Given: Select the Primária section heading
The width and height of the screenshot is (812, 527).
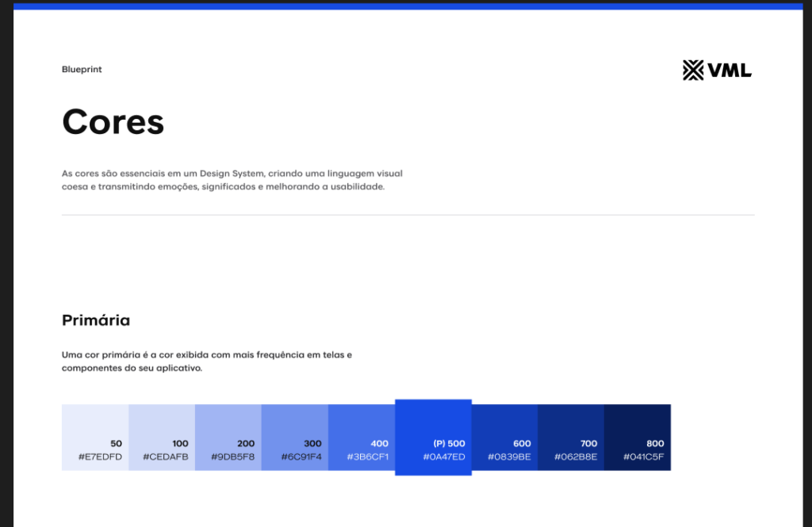Looking at the screenshot, I should coord(96,321).
